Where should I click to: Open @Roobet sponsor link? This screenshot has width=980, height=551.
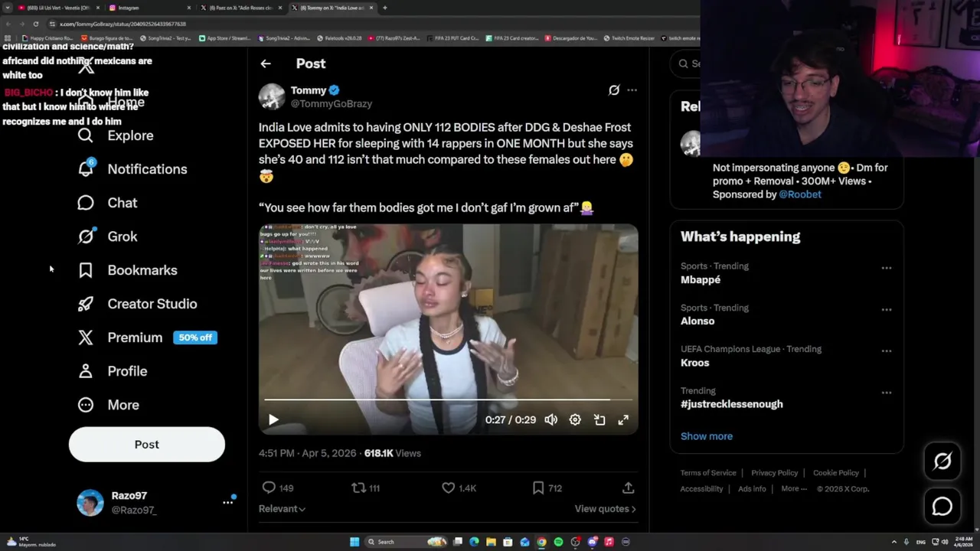800,194
